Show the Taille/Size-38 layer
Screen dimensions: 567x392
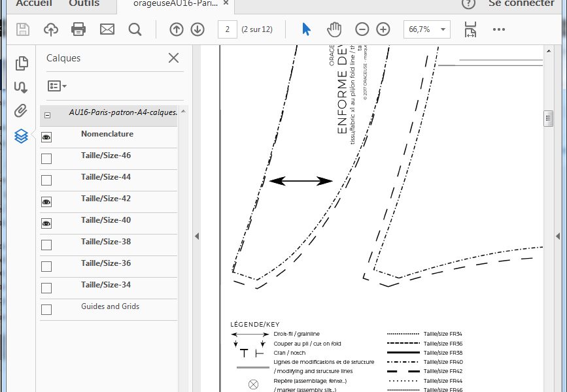46,245
